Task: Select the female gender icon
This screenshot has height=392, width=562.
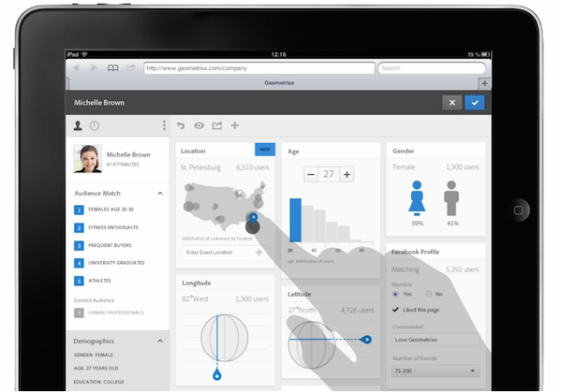Action: point(417,198)
